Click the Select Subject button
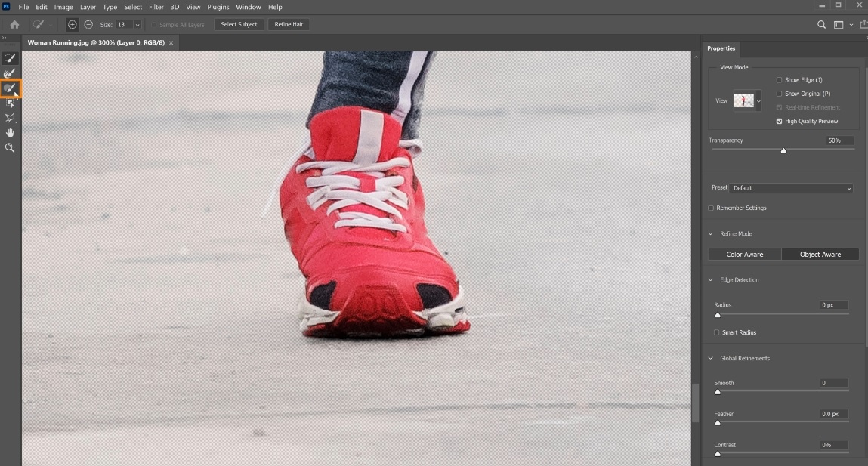 click(239, 24)
